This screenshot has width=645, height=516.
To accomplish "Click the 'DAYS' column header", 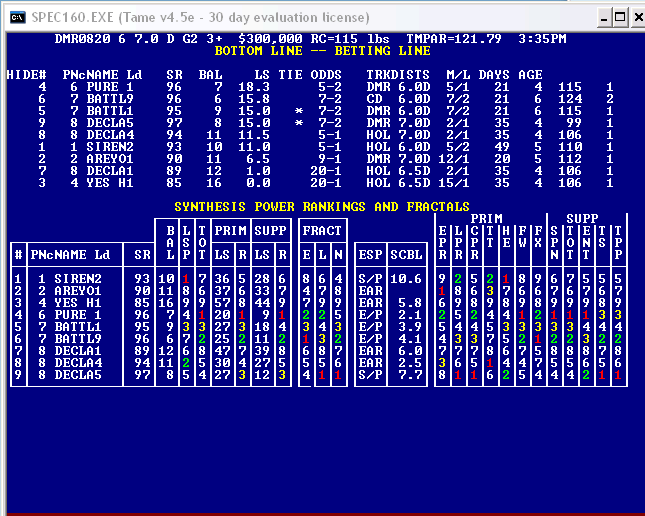I will tap(494, 75).
